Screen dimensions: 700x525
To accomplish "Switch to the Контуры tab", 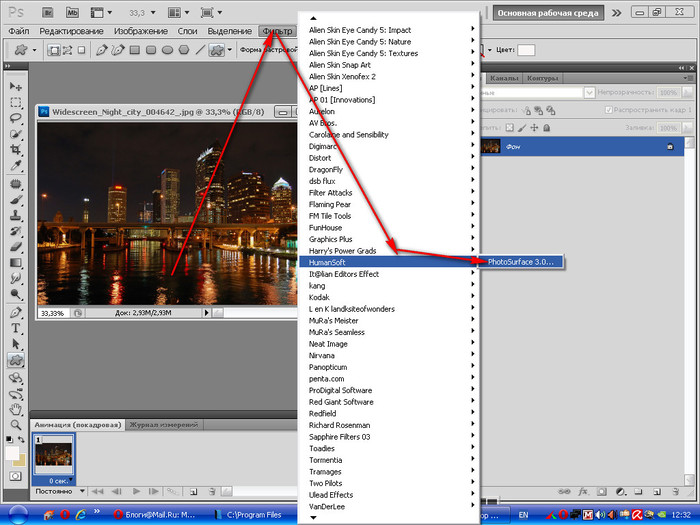I will [x=542, y=78].
